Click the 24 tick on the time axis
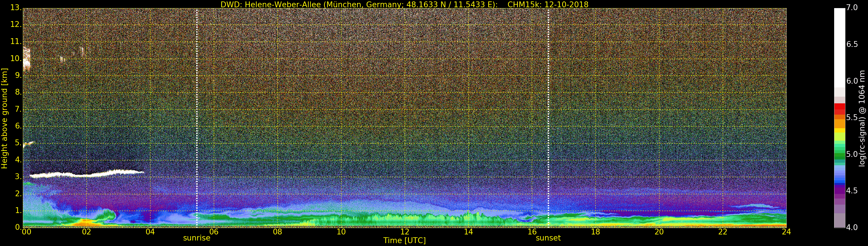 pos(786,232)
